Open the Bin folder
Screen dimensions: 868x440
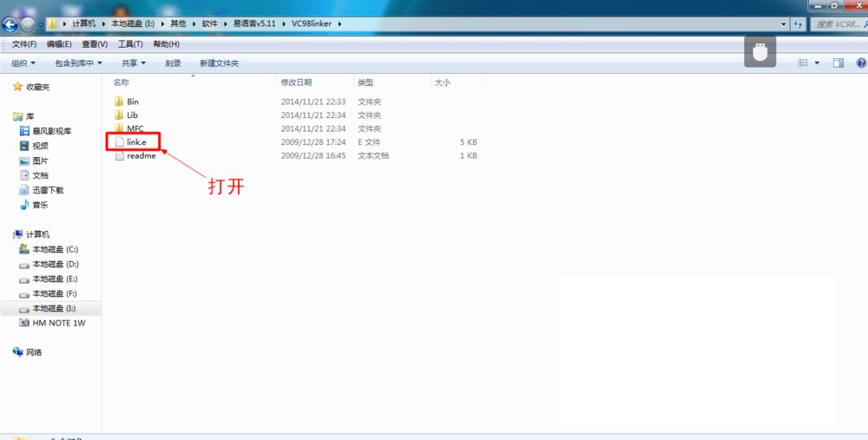click(x=132, y=102)
